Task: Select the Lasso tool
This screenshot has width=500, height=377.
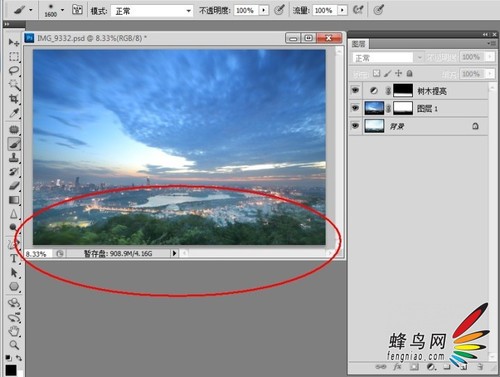Action: click(14, 70)
